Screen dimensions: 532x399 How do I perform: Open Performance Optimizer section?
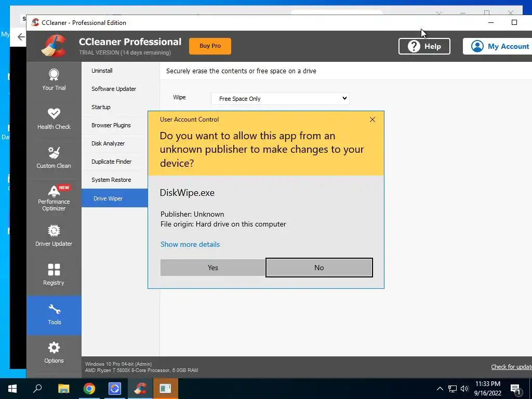54,198
